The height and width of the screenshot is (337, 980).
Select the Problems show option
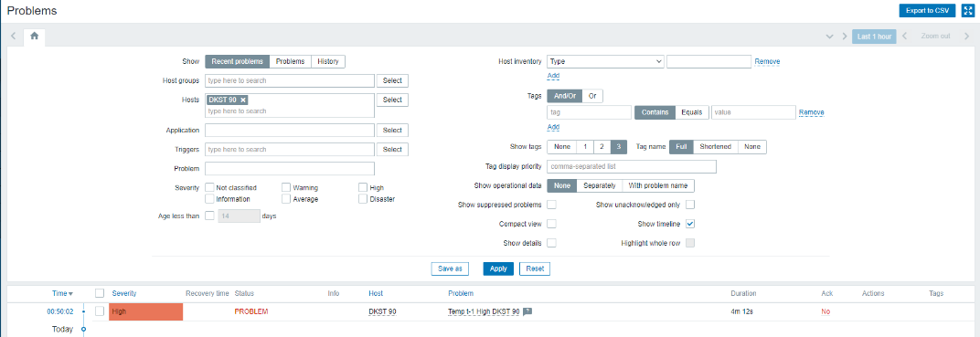(290, 61)
